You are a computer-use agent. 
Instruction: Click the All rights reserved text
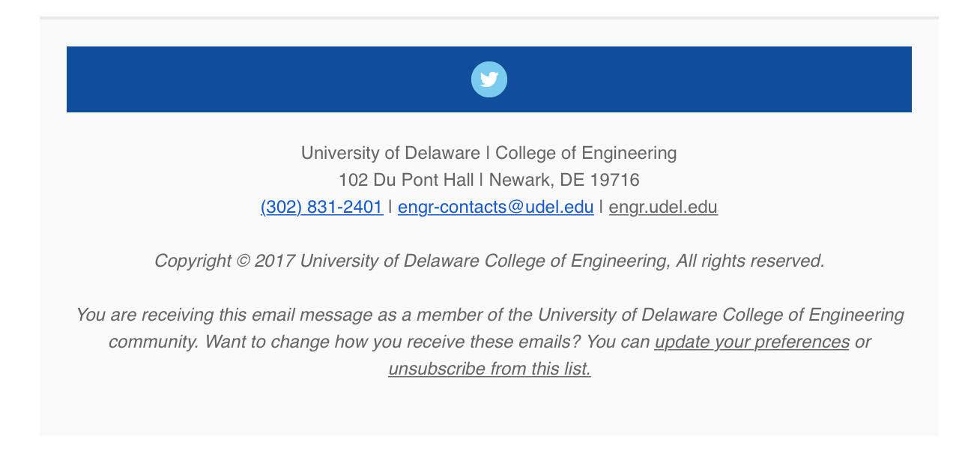(750, 261)
